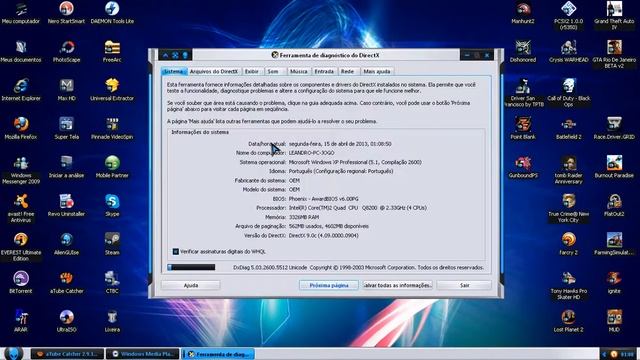Open Manhunt2 desktop icon

click(523, 13)
